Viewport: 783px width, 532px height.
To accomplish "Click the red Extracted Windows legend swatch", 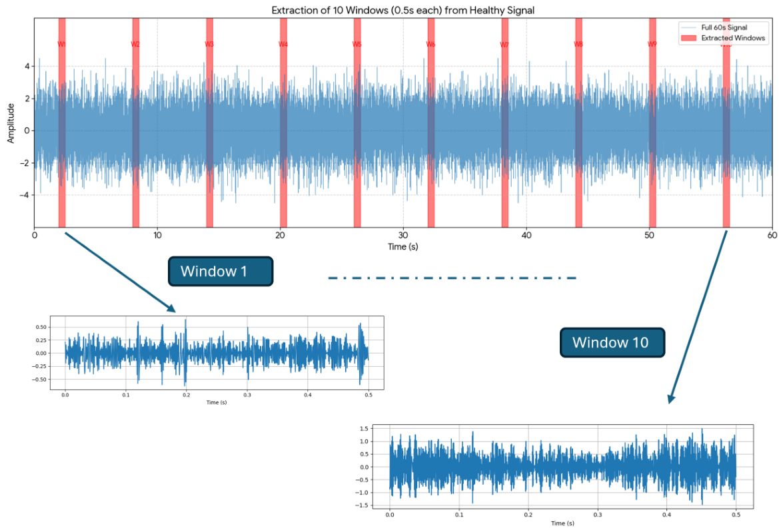I will point(688,38).
